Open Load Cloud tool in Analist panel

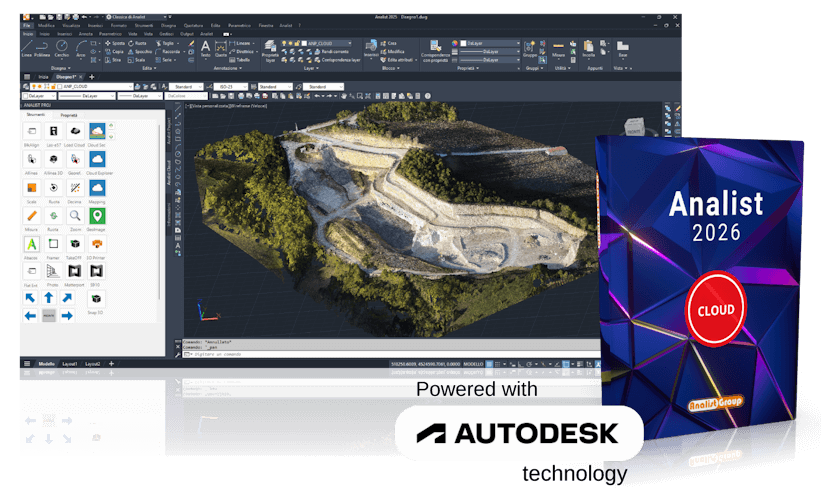click(x=75, y=131)
